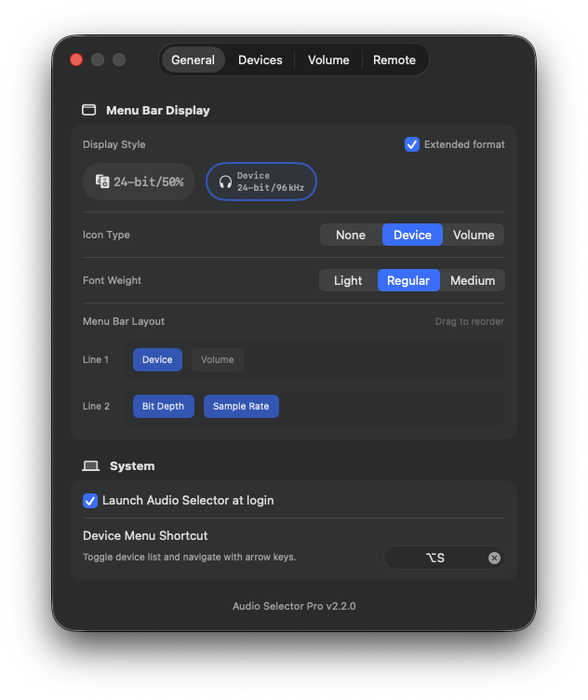
Task: Click the Line 1 label
Action: (96, 360)
